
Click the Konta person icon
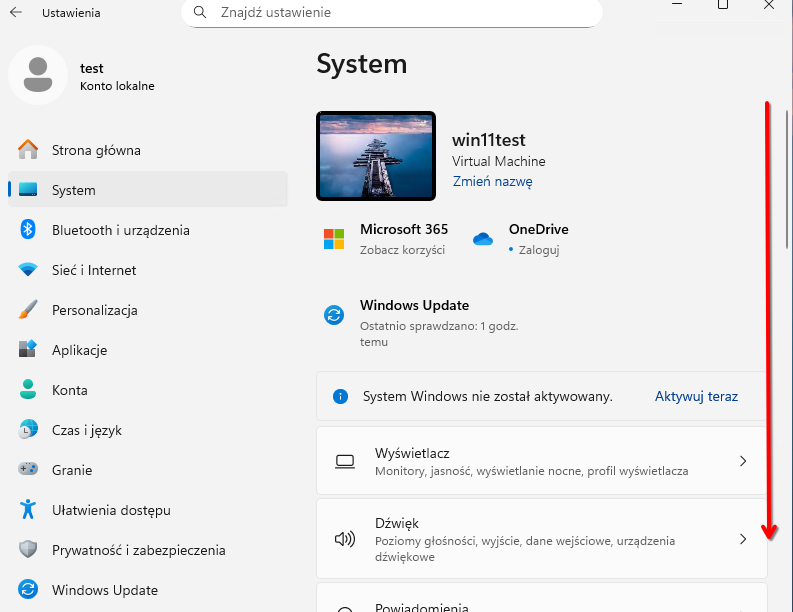[x=28, y=389]
